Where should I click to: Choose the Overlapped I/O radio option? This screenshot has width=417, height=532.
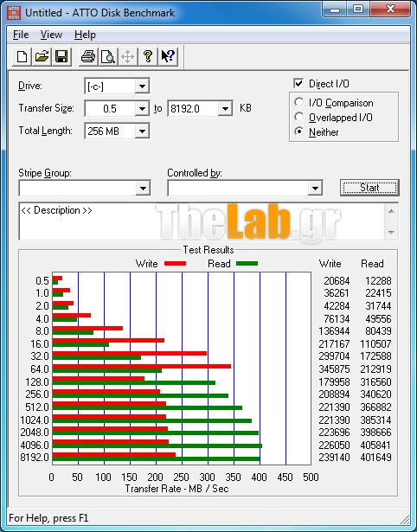click(x=299, y=117)
